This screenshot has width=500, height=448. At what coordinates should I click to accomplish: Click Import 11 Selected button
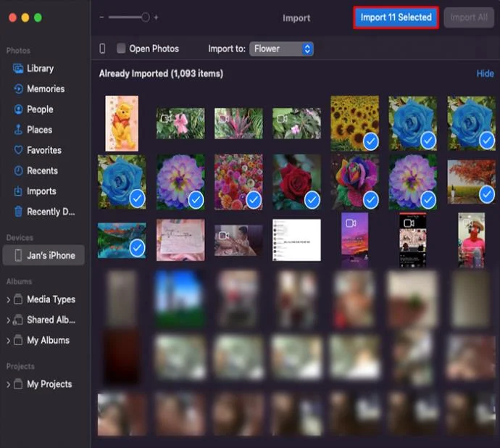(x=396, y=17)
